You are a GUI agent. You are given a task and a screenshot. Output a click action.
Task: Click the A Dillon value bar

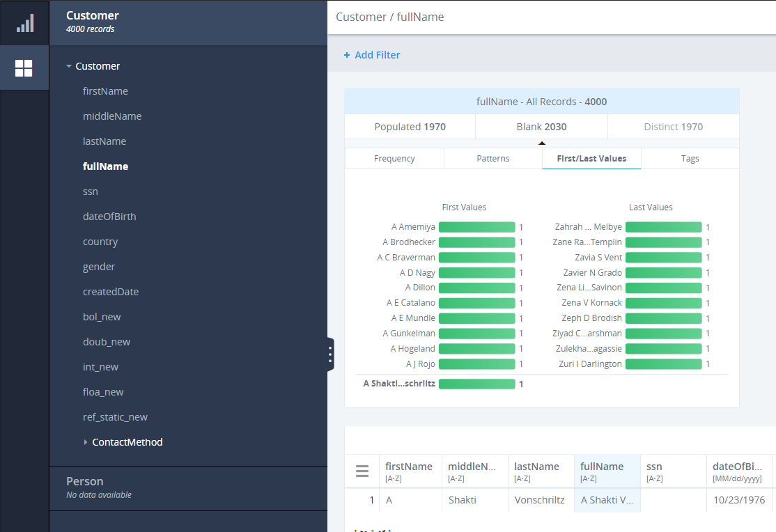tap(477, 288)
